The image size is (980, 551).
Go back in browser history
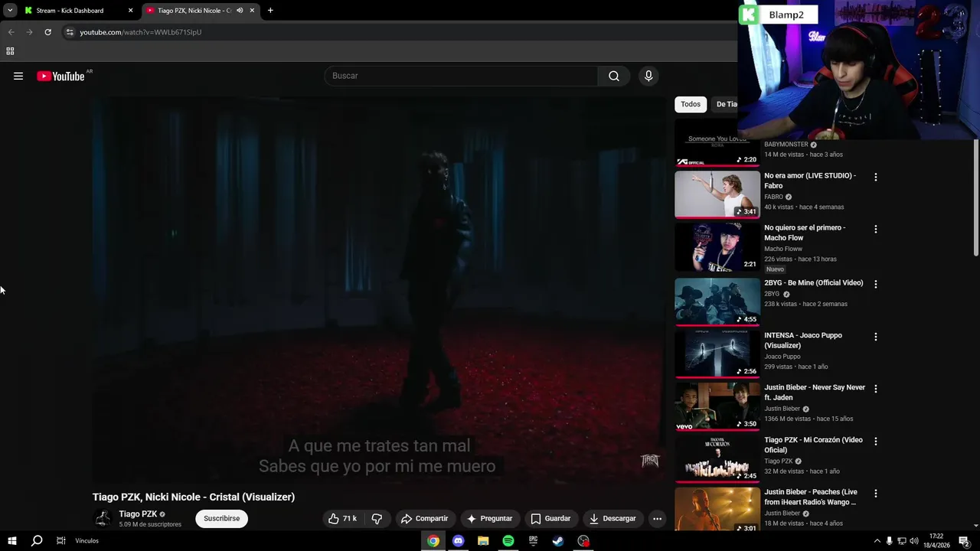click(11, 32)
